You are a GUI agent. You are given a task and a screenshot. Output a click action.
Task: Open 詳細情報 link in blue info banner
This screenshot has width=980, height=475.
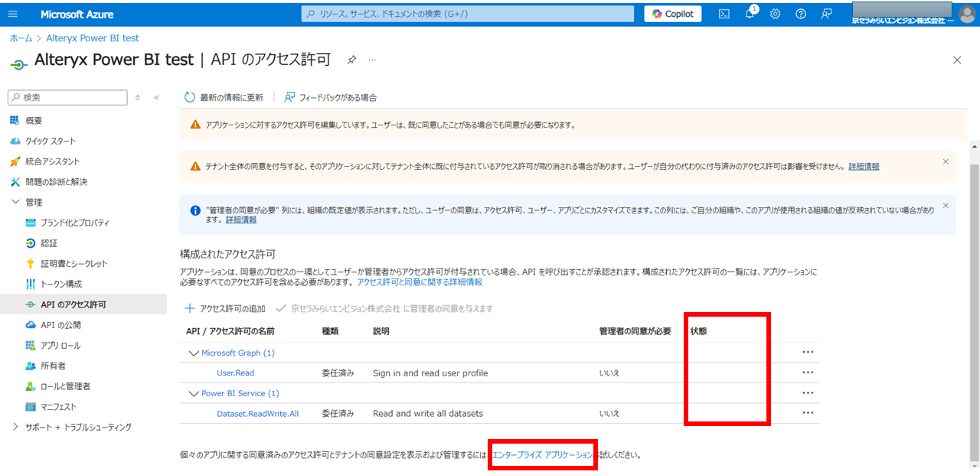point(241,220)
